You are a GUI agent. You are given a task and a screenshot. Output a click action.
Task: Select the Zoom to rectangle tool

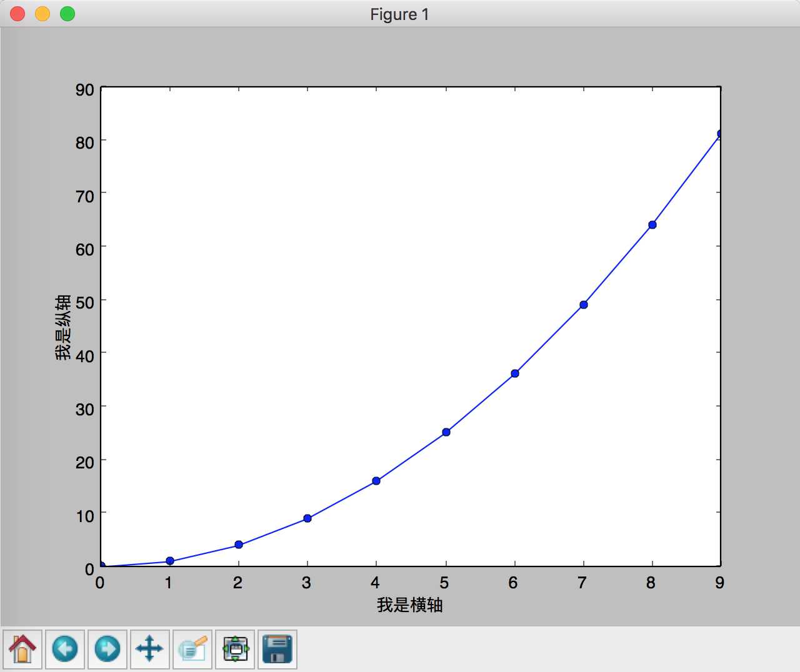(x=192, y=649)
